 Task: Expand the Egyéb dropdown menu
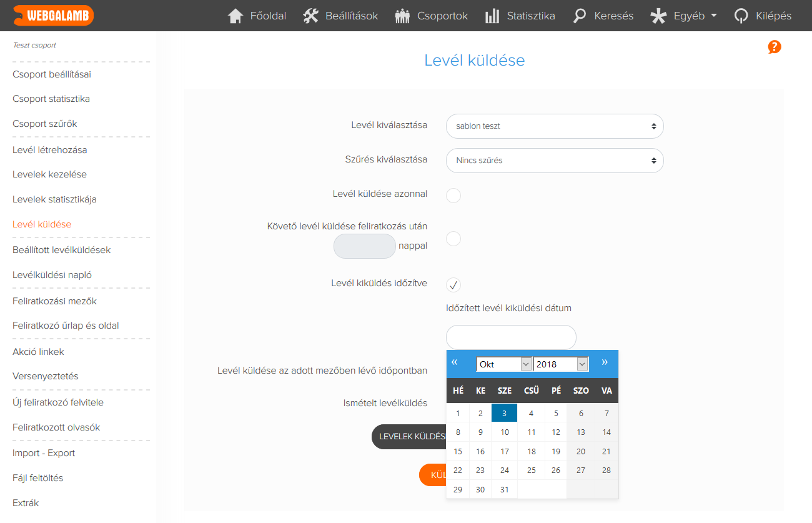(695, 16)
